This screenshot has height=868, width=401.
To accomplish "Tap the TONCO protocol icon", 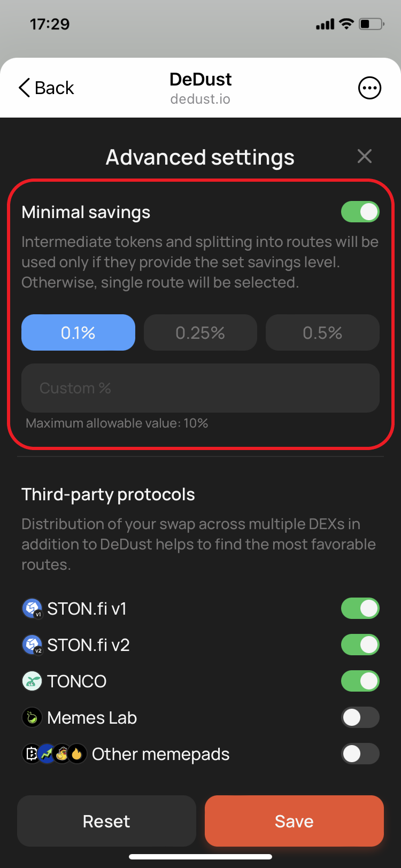I will click(x=32, y=681).
